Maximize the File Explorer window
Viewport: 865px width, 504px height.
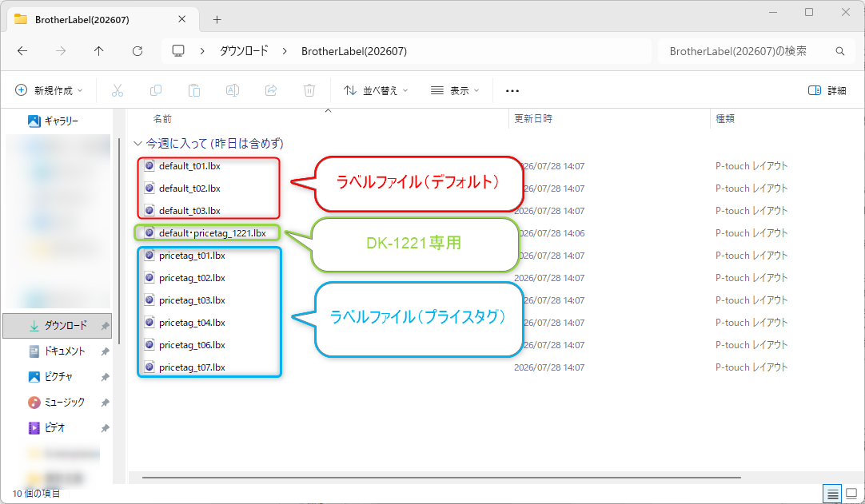(x=809, y=12)
